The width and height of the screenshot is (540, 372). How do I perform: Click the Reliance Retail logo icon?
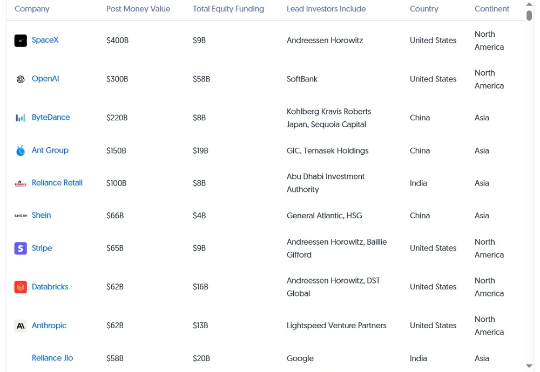coord(20,183)
